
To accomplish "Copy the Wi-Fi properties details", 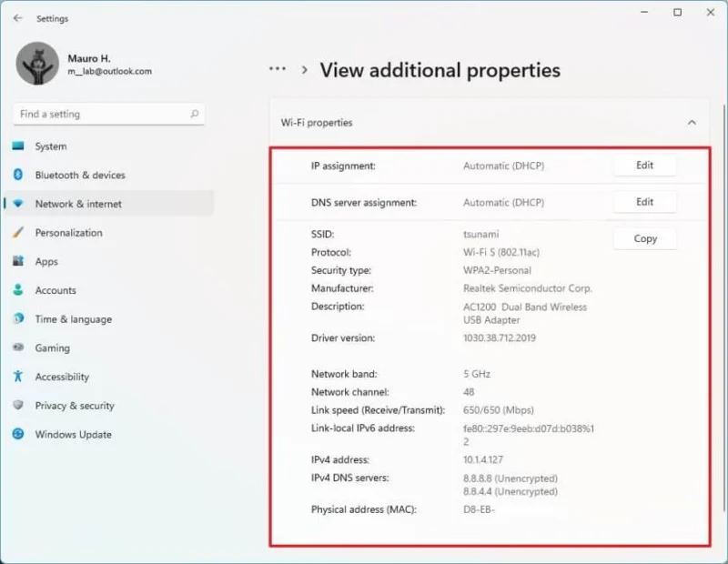I will pos(645,238).
